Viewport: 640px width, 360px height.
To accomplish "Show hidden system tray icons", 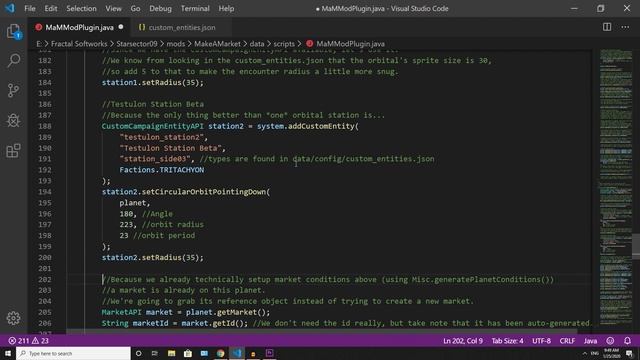I will point(584,353).
